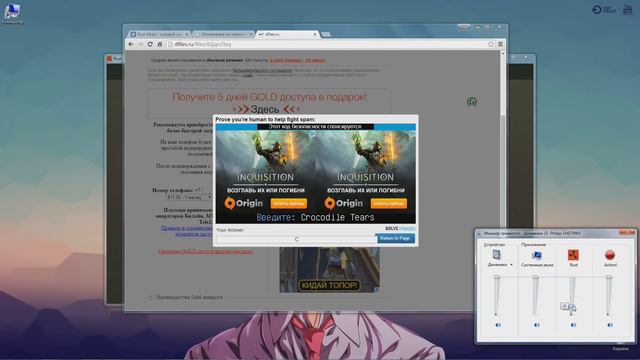Switch to the second browser tab
The width and height of the screenshot is (640, 360).
coord(224,34)
